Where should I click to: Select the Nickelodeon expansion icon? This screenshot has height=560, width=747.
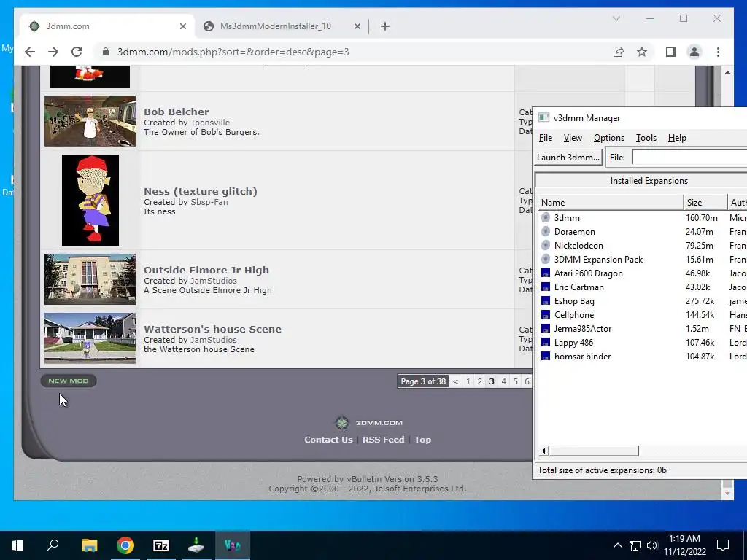coord(546,245)
